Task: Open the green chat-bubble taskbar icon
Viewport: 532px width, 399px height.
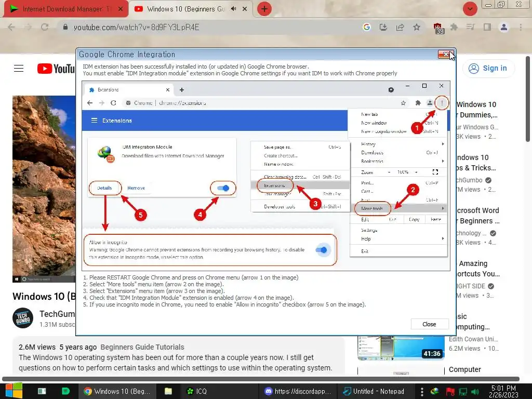Action: coord(65,391)
